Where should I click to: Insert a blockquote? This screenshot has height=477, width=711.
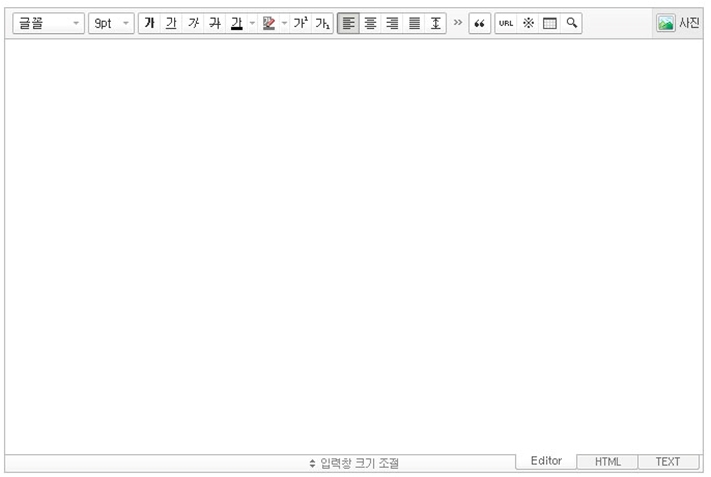coord(479,24)
